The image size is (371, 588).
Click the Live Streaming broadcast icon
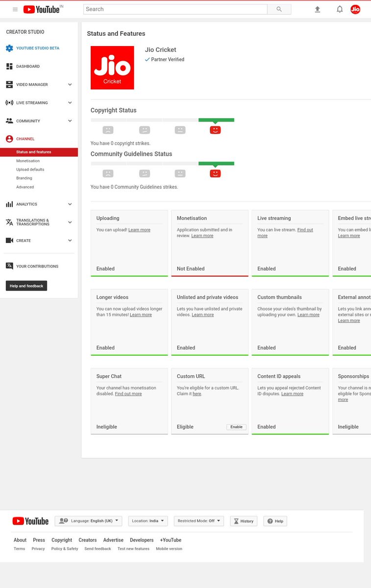pyautogui.click(x=9, y=103)
